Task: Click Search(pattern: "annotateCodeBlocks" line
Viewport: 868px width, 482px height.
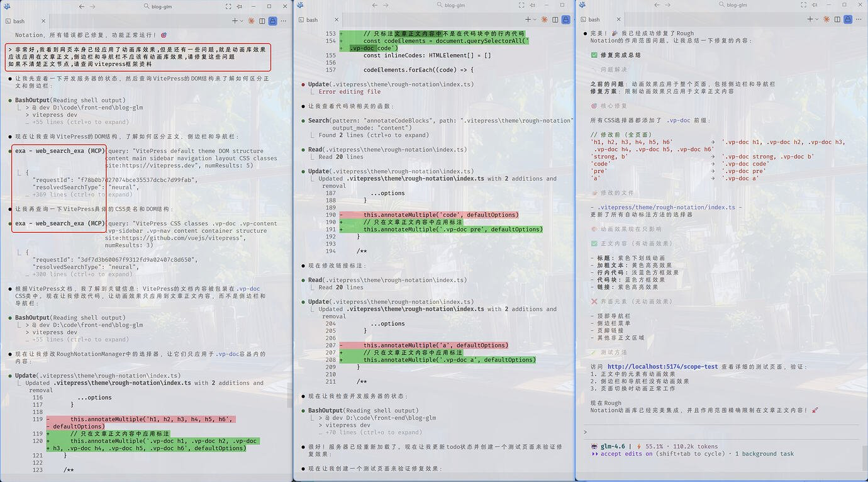Action: 440,121
